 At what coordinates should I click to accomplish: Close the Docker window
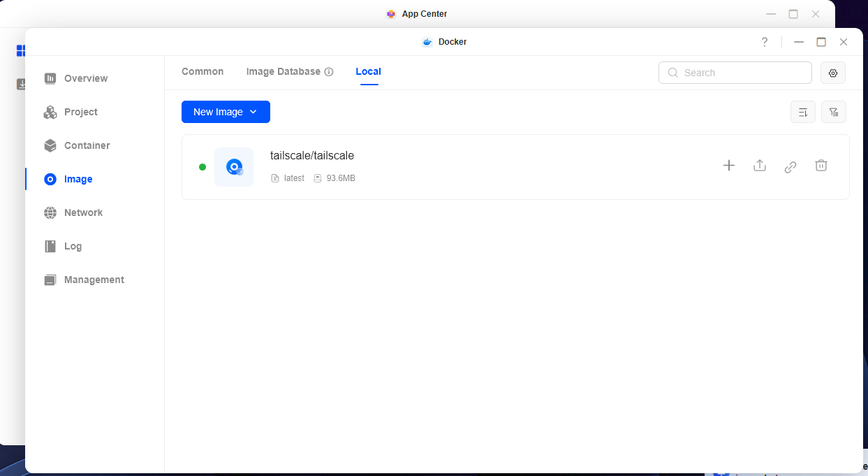[x=844, y=42]
